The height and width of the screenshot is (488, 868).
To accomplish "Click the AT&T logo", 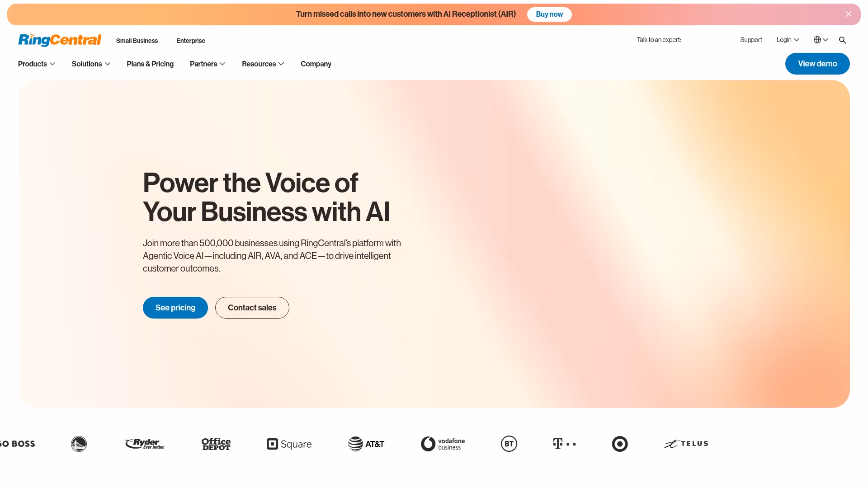I will (x=366, y=444).
